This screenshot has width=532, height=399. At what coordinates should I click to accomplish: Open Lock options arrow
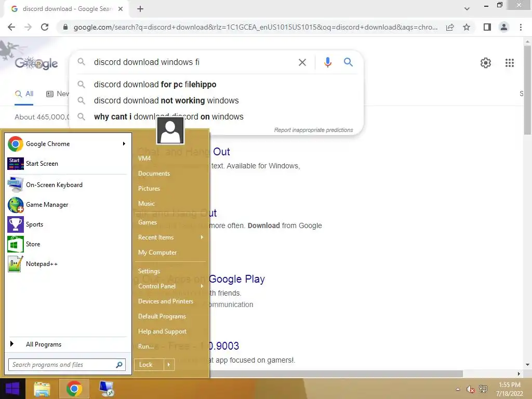(169, 365)
